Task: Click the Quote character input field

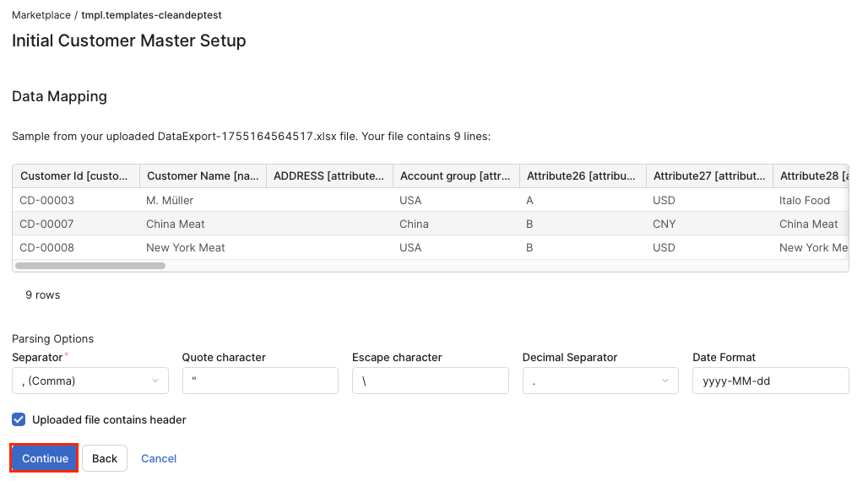Action: pyautogui.click(x=260, y=381)
